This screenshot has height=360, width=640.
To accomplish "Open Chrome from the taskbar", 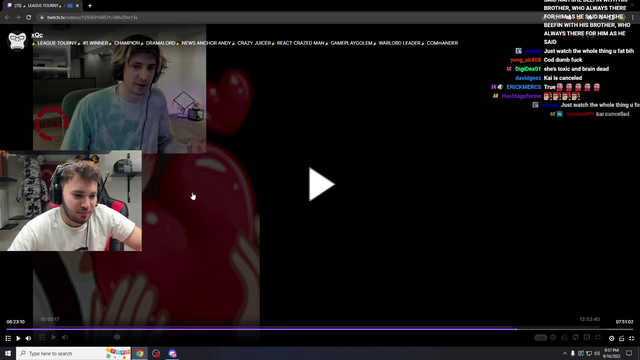I will pyautogui.click(x=140, y=353).
